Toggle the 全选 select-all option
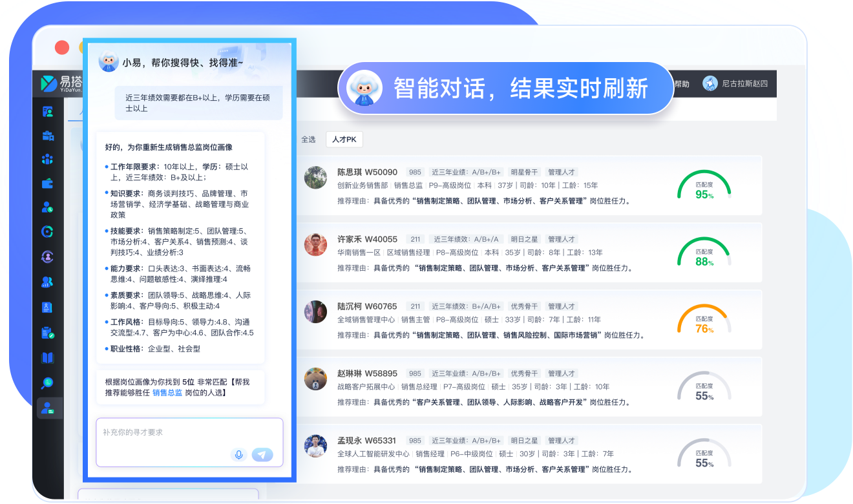 point(308,139)
